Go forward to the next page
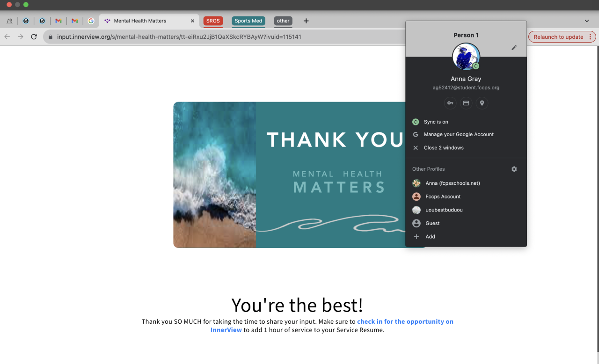The width and height of the screenshot is (599, 364). tap(20, 36)
